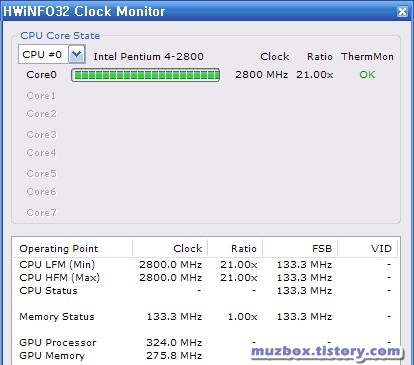Click the disabled Core4 label
414x365 pixels.
42,153
